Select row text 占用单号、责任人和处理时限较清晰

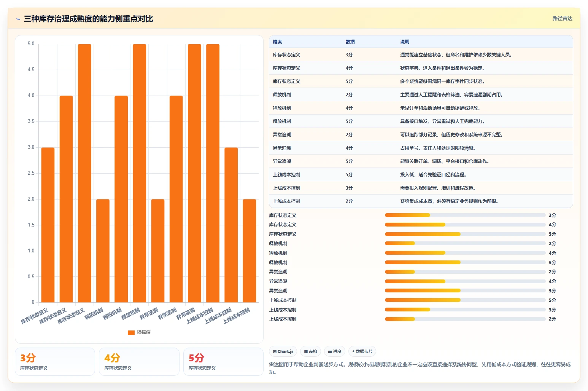[439, 148]
